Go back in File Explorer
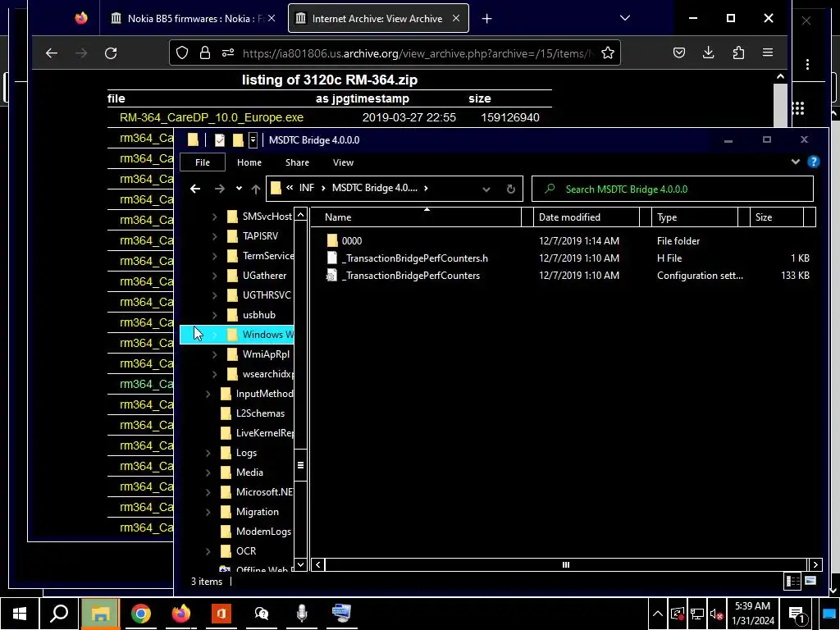 (195, 189)
